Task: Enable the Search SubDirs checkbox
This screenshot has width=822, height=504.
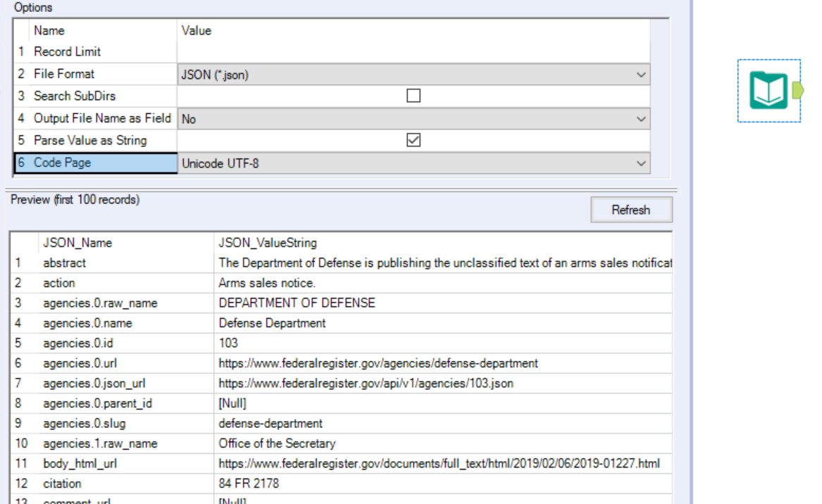Action: pyautogui.click(x=413, y=96)
